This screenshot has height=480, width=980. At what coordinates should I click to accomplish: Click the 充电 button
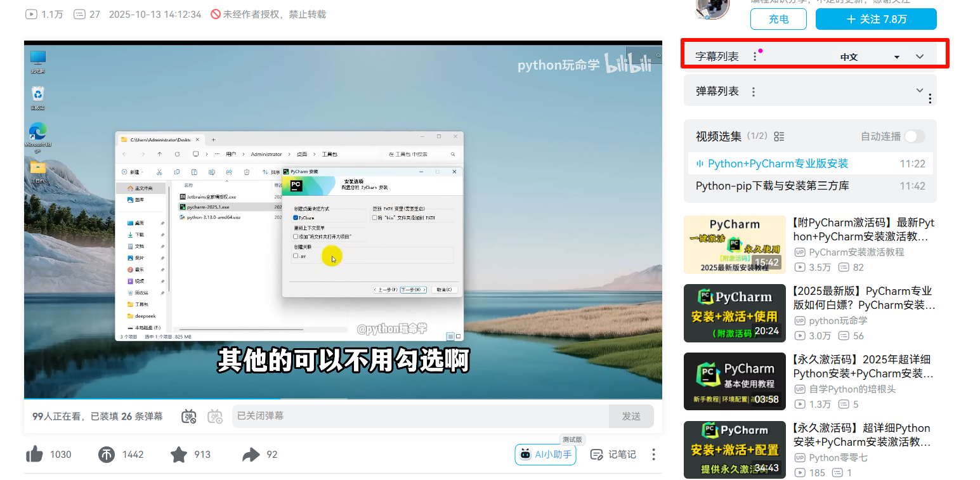coord(778,19)
